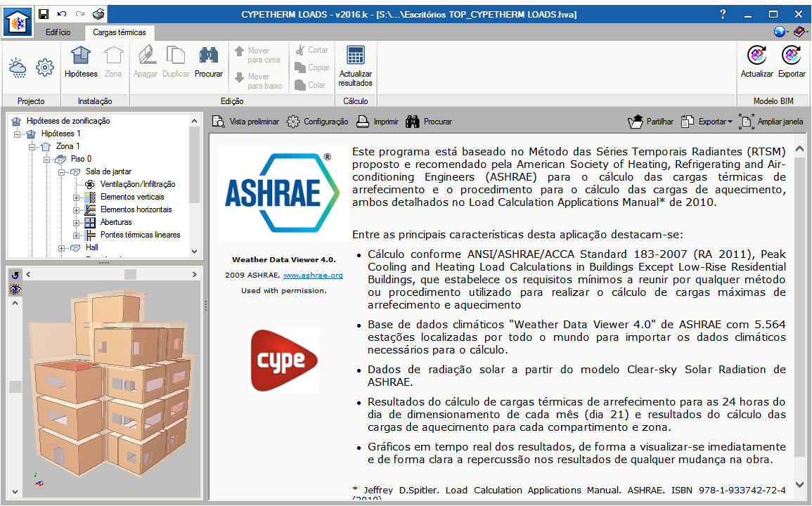Expand the Hall tree node
Viewport: 812px width, 506px height.
tap(62, 248)
